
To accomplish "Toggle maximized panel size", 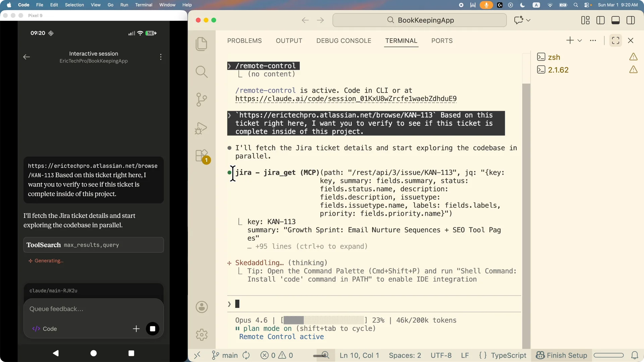I will point(615,41).
